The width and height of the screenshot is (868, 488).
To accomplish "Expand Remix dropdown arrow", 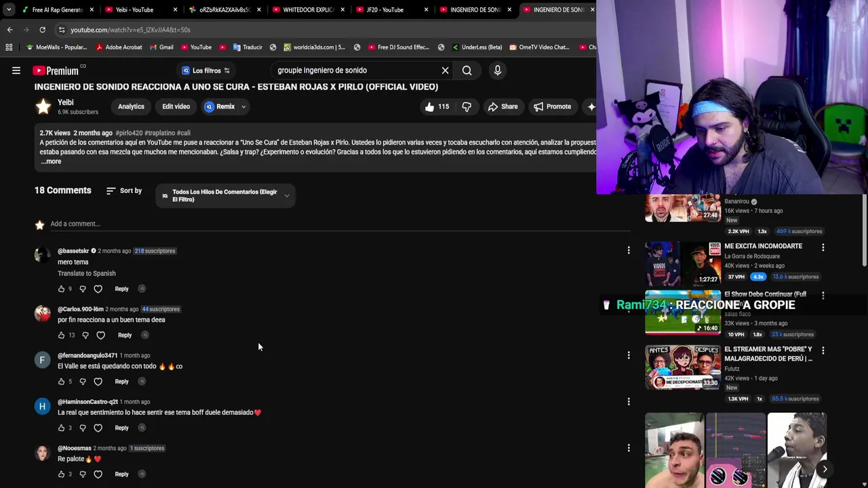I will click(243, 106).
